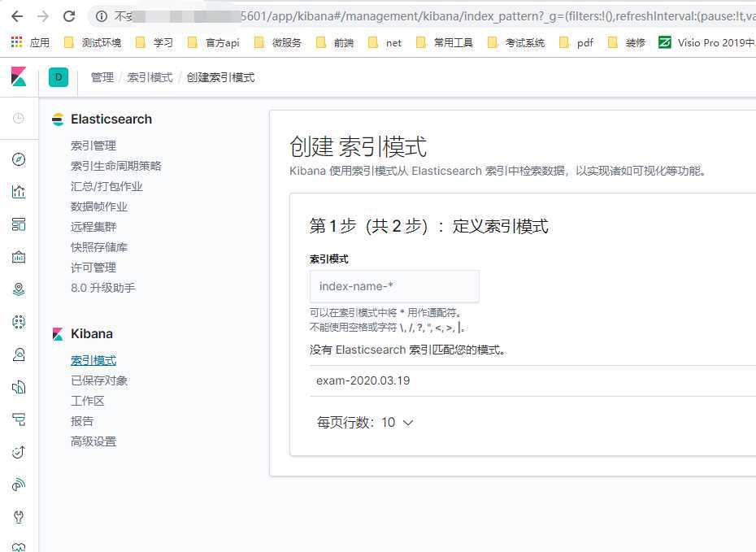Open Maps icon in sidebar
Screen dimensions: 756x552
pyautogui.click(x=19, y=289)
